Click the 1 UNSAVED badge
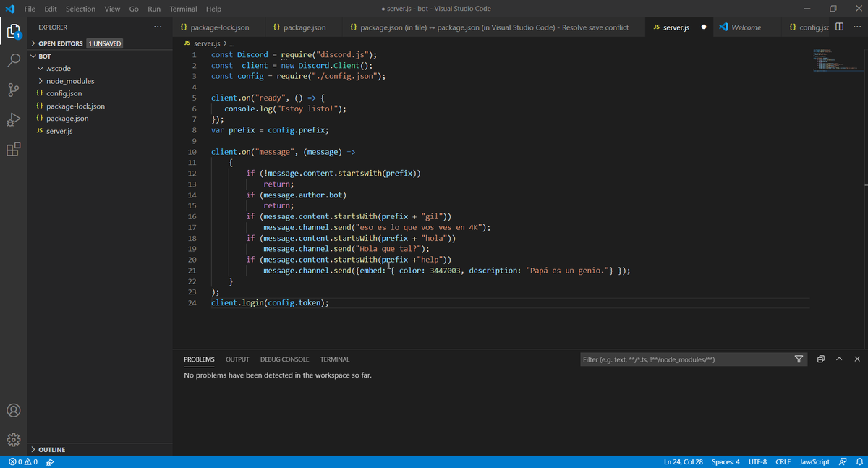Image resolution: width=868 pixels, height=468 pixels. 105,43
